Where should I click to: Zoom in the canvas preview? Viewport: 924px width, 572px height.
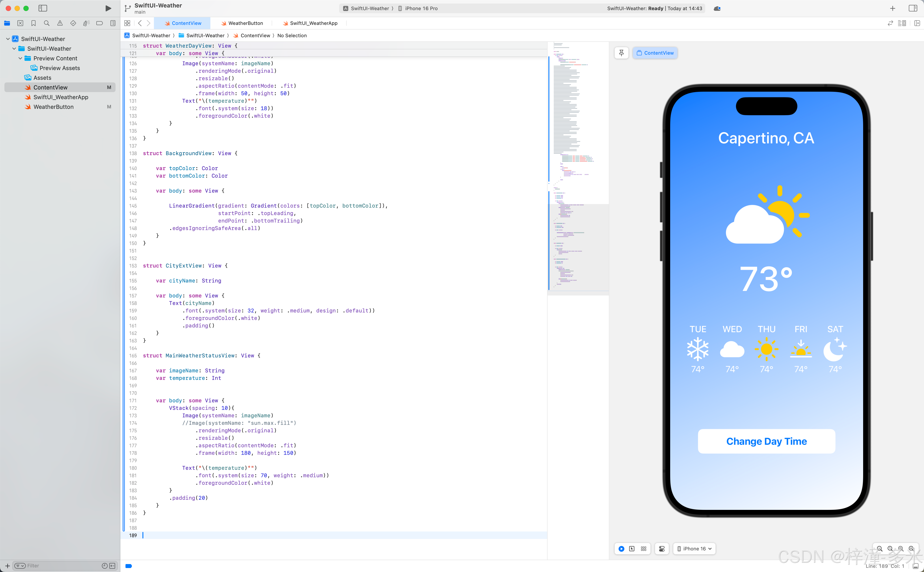(x=911, y=549)
